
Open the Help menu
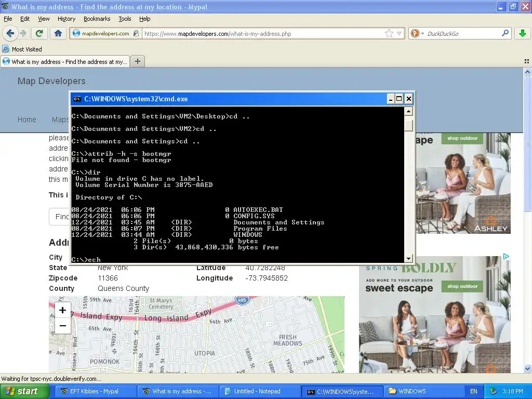[145, 19]
